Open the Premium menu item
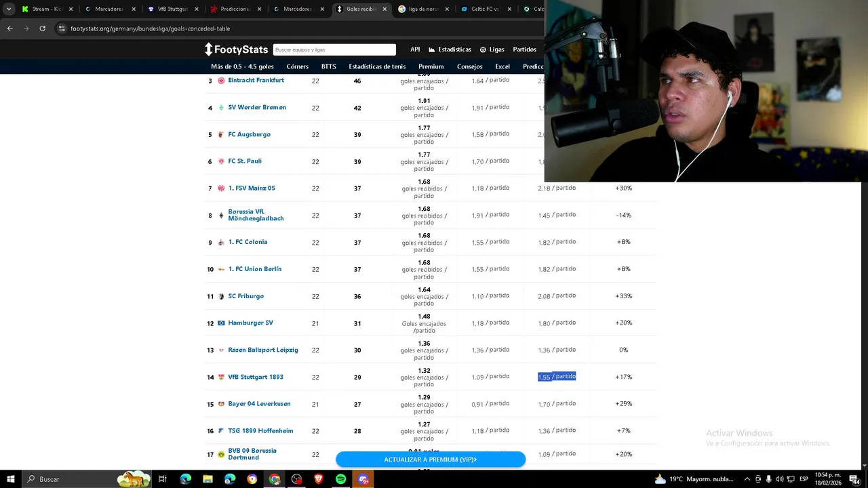Screen dimensions: 868x488 click(431, 66)
